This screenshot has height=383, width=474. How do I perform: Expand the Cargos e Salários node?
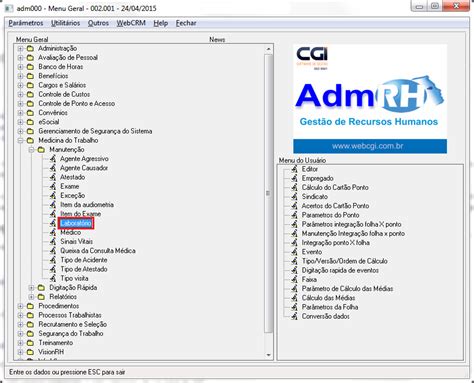pos(20,85)
